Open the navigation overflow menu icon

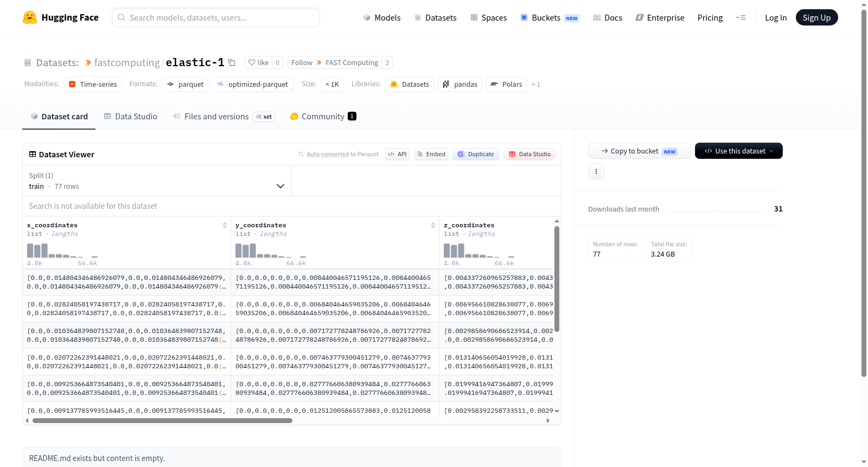(741, 17)
